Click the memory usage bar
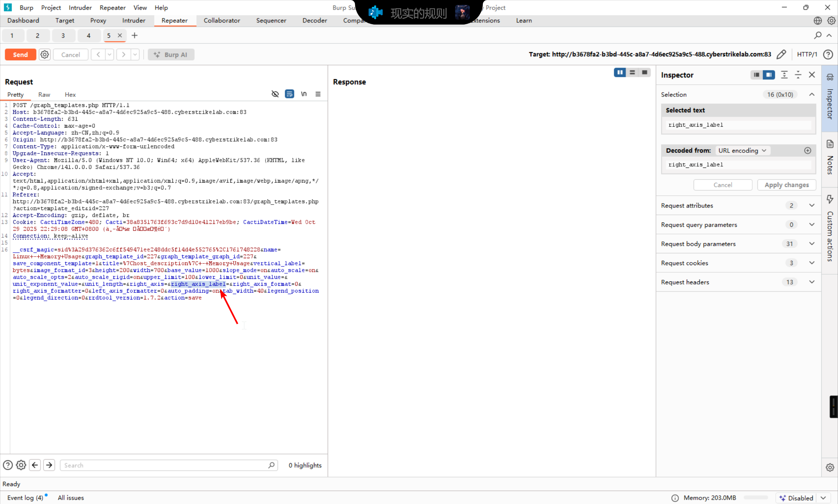The width and height of the screenshot is (838, 504). point(756,497)
